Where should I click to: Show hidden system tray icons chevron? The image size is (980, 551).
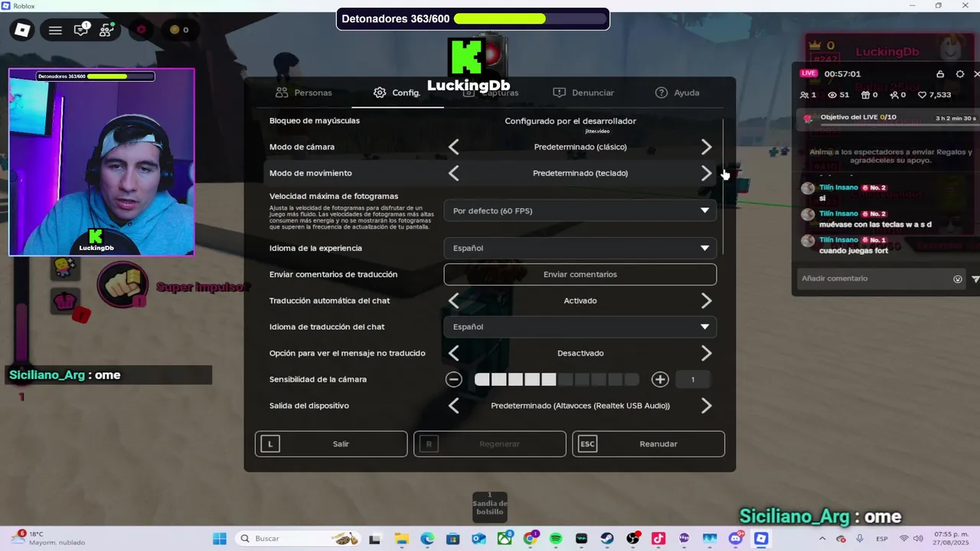pos(822,539)
